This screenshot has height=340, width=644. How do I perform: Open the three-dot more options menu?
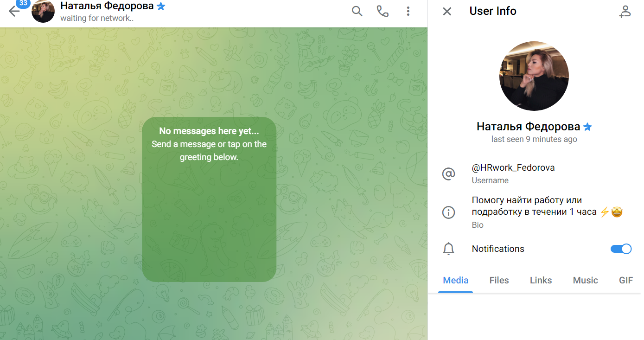coord(408,11)
